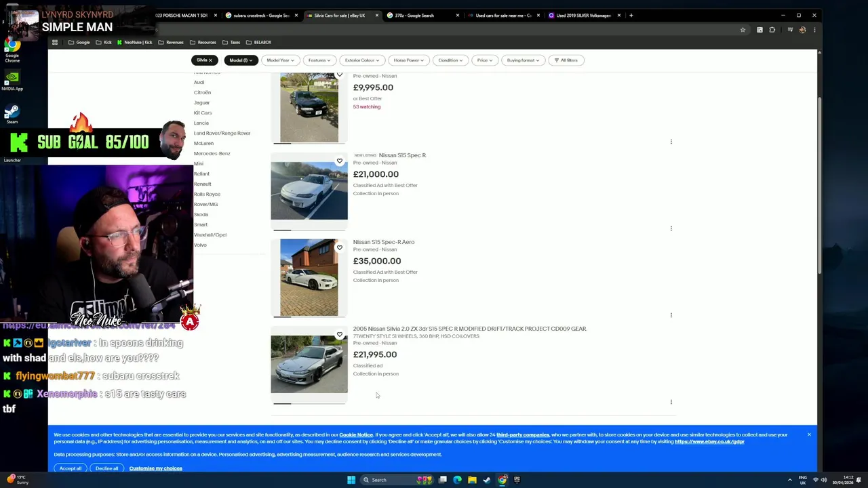Screen dimensions: 868x488
Task: Remove the Silvia filter chip
Action: [210, 60]
